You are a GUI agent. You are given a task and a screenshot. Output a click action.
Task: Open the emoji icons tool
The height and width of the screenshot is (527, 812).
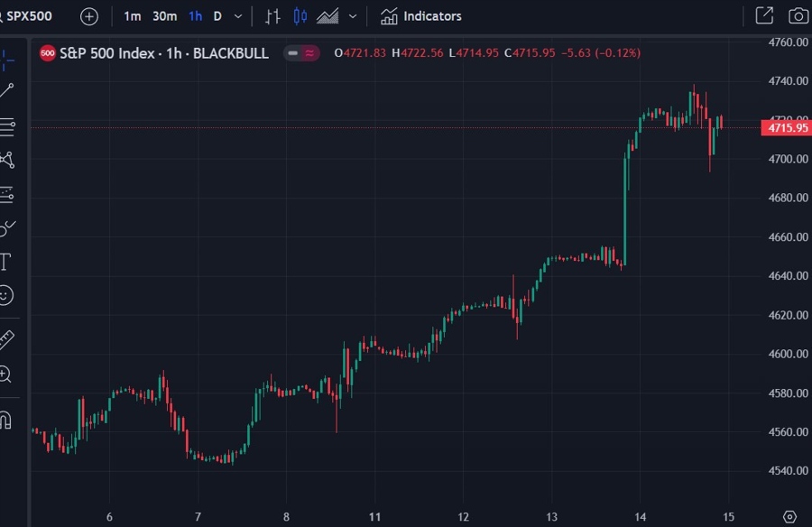pos(5,295)
